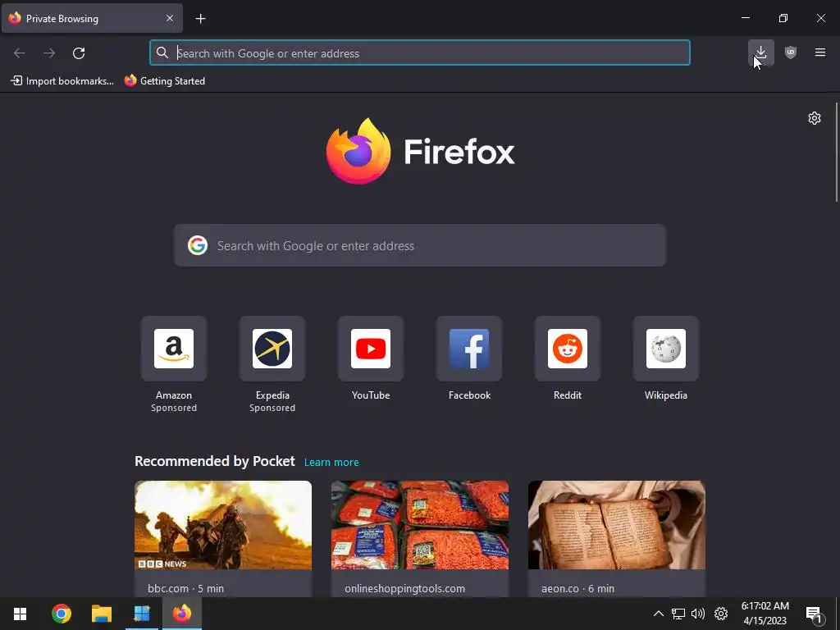Click the page vertical scrollbar thumb

click(x=836, y=152)
